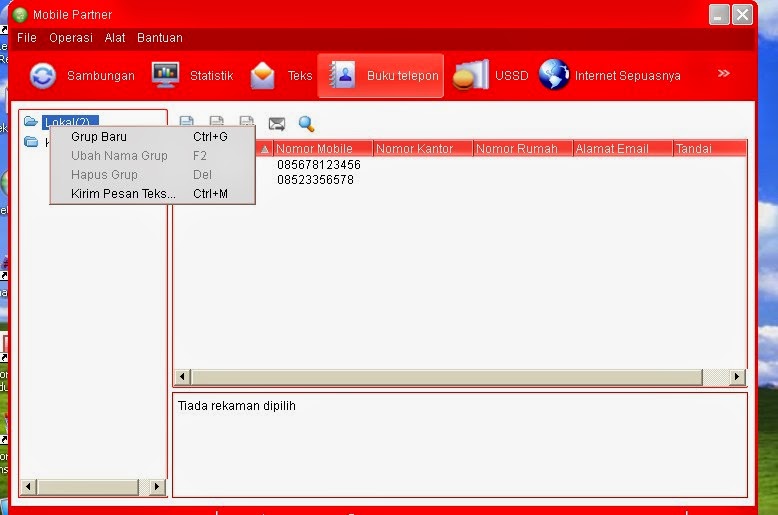Click the send message envelope toolbar icon

[277, 124]
